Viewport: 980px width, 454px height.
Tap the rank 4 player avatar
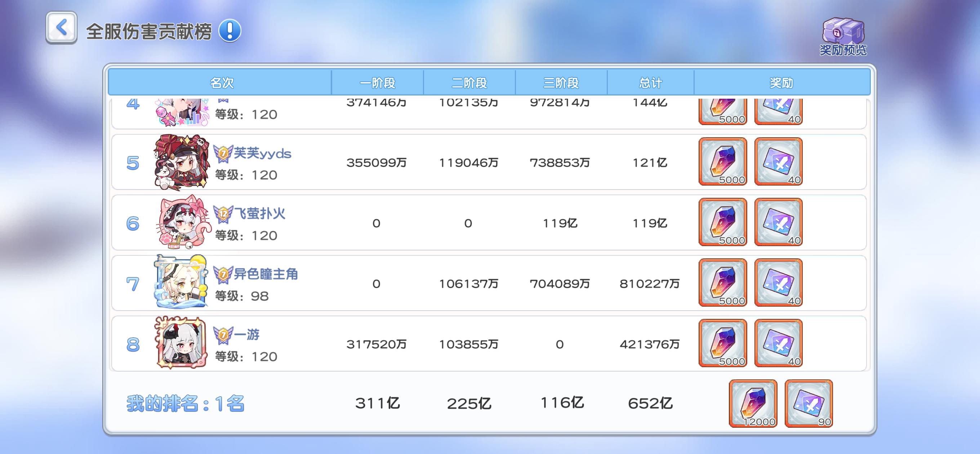[182, 112]
